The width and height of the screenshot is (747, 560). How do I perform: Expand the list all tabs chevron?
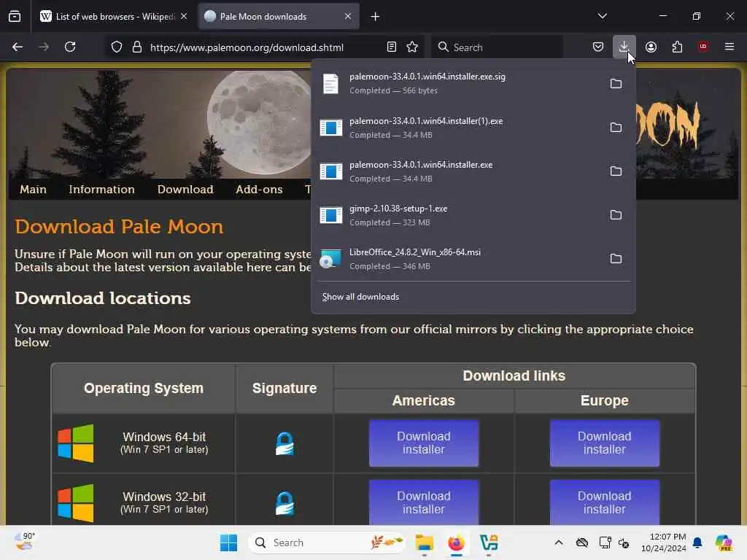(602, 16)
